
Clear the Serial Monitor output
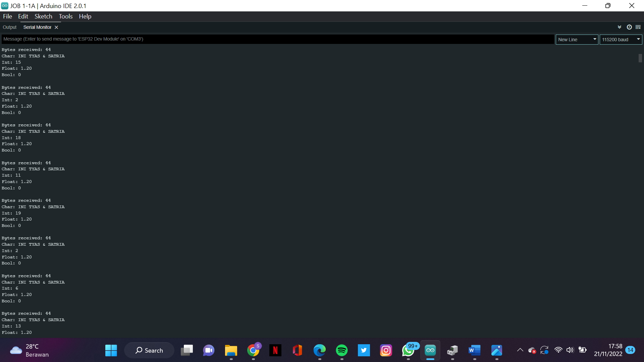[638, 27]
